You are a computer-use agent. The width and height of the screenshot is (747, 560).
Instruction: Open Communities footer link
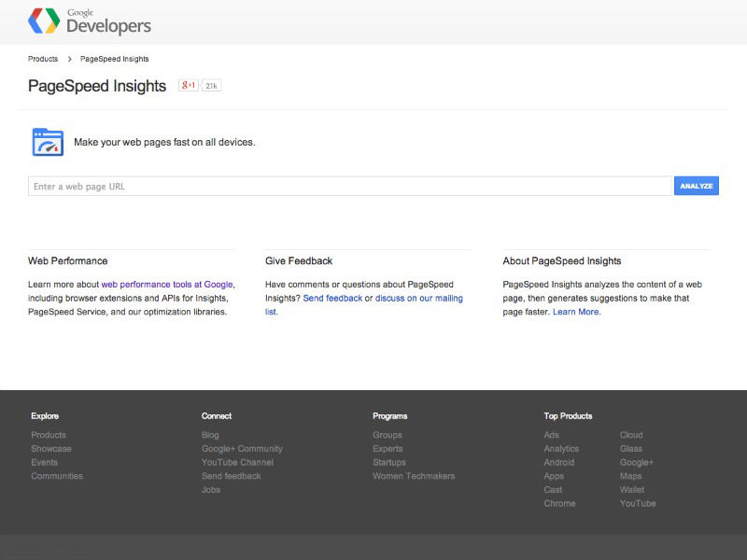point(57,476)
